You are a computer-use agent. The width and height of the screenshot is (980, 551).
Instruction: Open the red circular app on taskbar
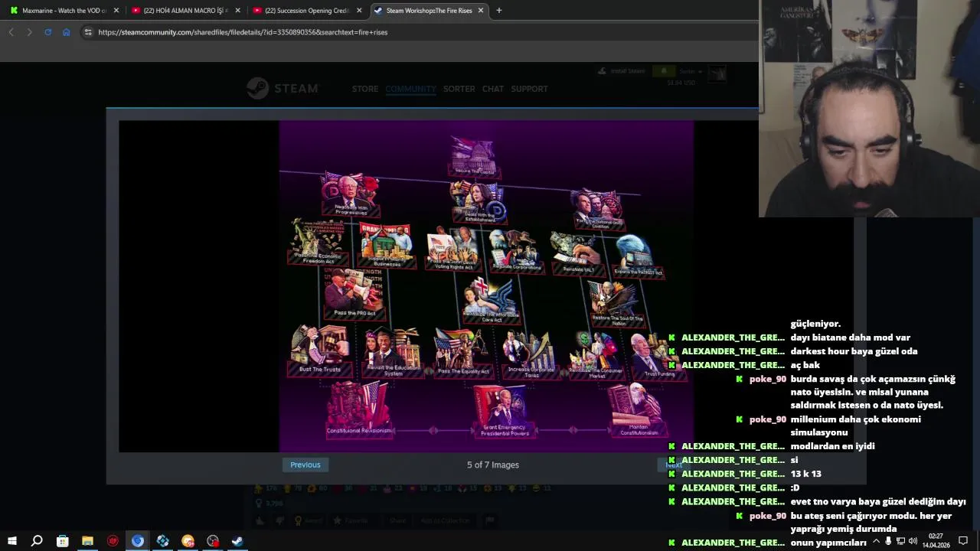[113, 541]
